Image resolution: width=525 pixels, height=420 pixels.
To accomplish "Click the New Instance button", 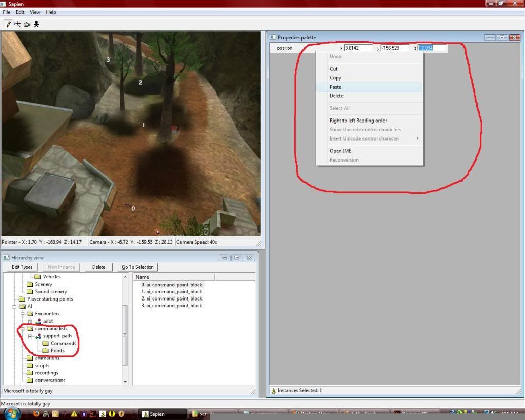I will click(x=62, y=267).
